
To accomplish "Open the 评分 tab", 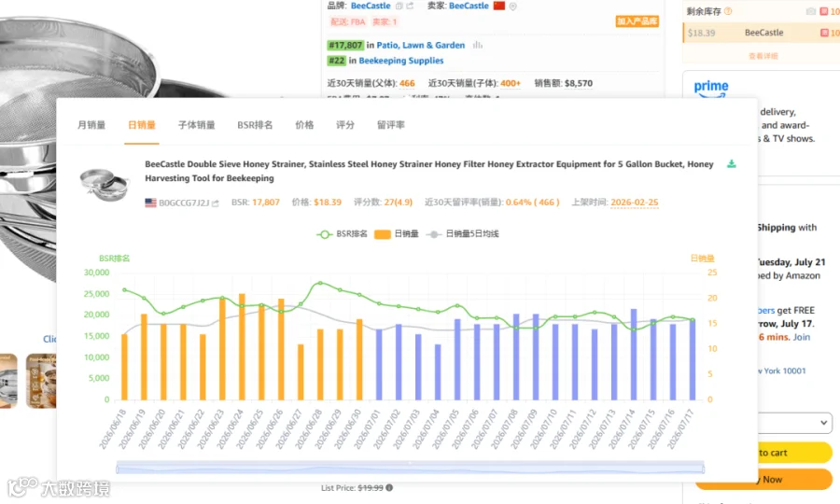I will pyautogui.click(x=345, y=125).
